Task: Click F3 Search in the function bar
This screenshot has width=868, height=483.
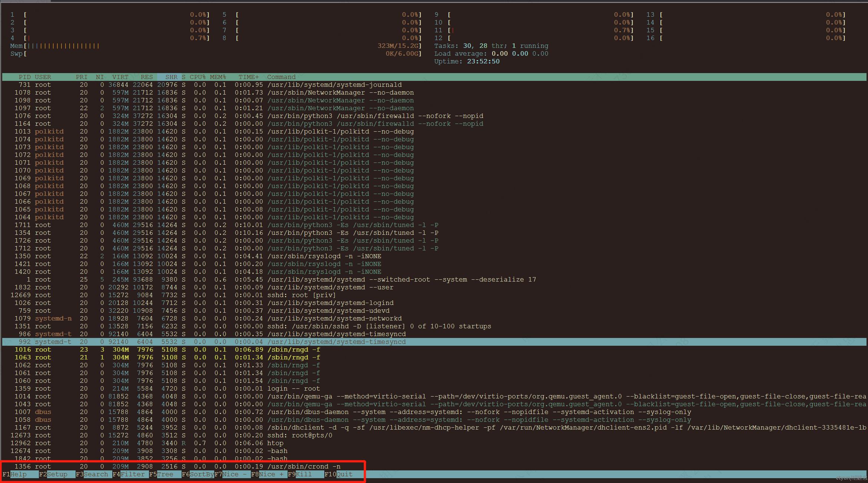Action: 94,474
